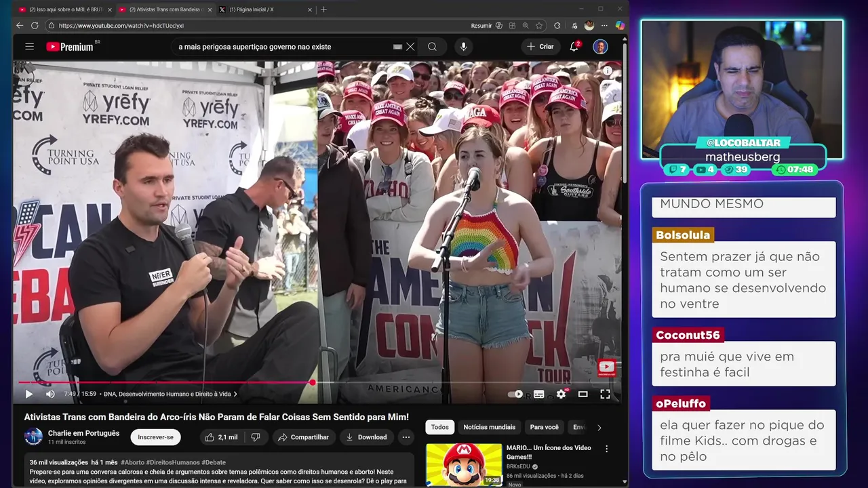Screen dimensions: 868x488
Task: Dislike the video
Action: (x=256, y=437)
